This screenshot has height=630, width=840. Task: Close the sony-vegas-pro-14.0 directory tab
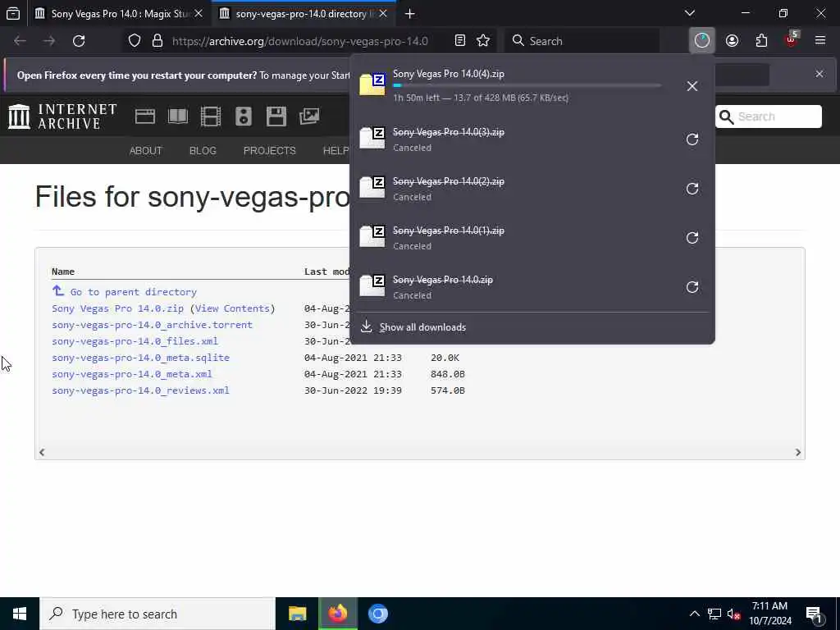coord(383,13)
